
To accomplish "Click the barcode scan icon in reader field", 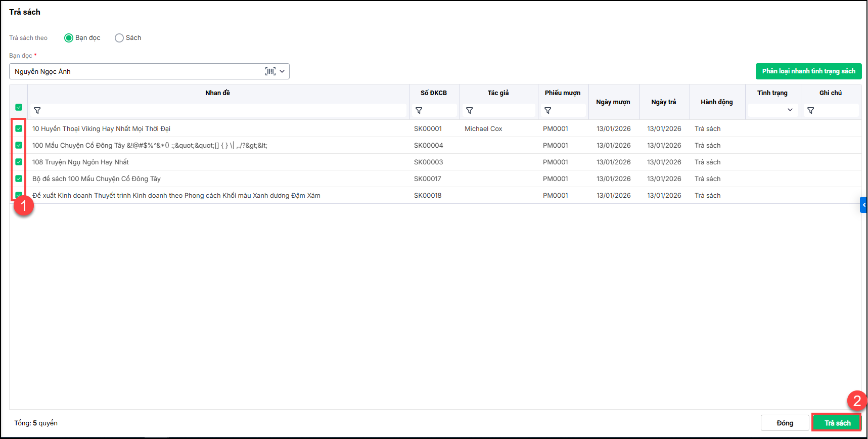I will point(270,71).
